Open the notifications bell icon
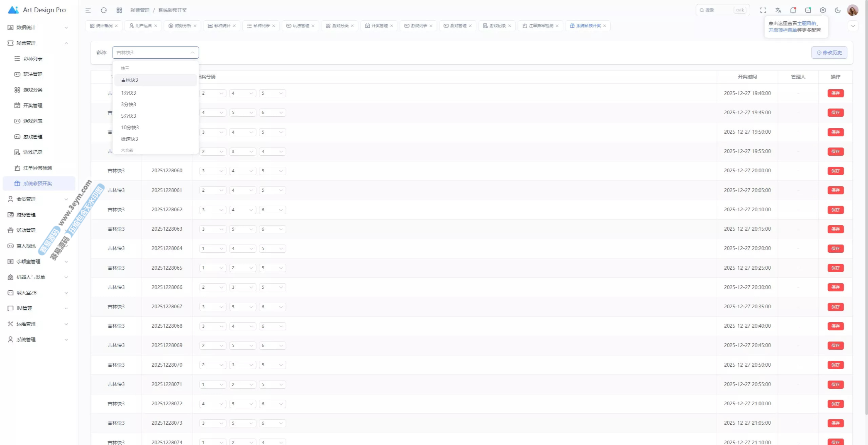 tap(793, 10)
